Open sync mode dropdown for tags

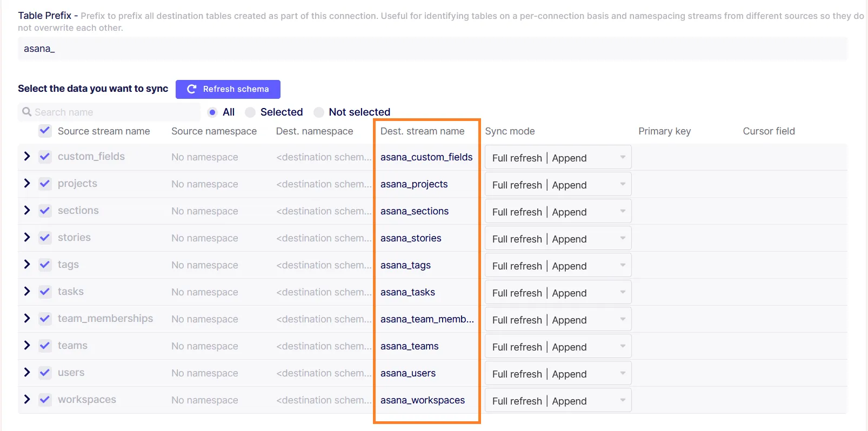(x=558, y=265)
